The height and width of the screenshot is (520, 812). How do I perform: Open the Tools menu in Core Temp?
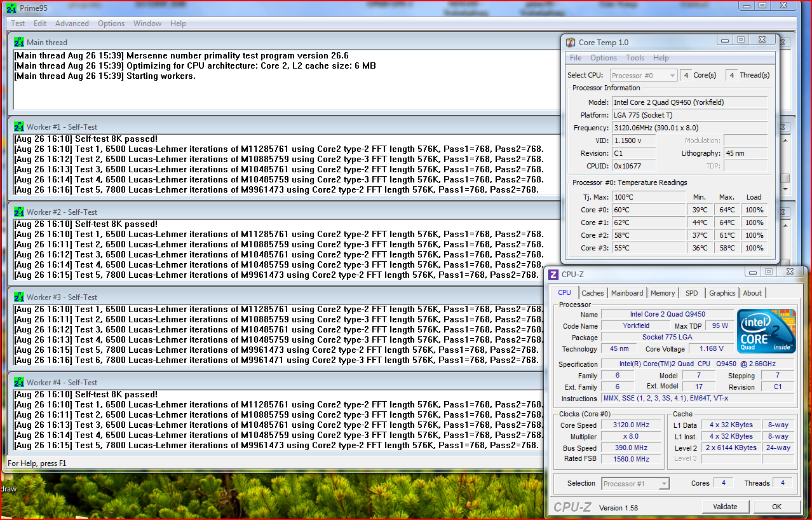pos(635,58)
